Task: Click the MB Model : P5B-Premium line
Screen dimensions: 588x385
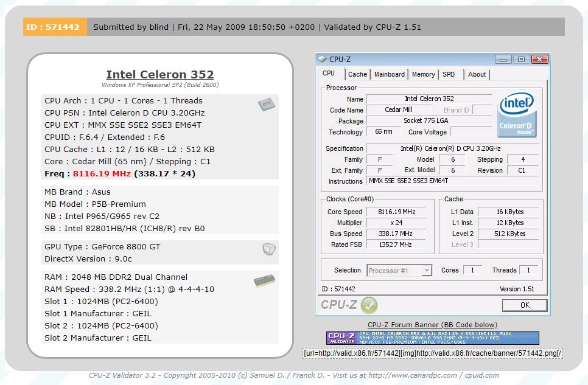Action: coord(95,204)
